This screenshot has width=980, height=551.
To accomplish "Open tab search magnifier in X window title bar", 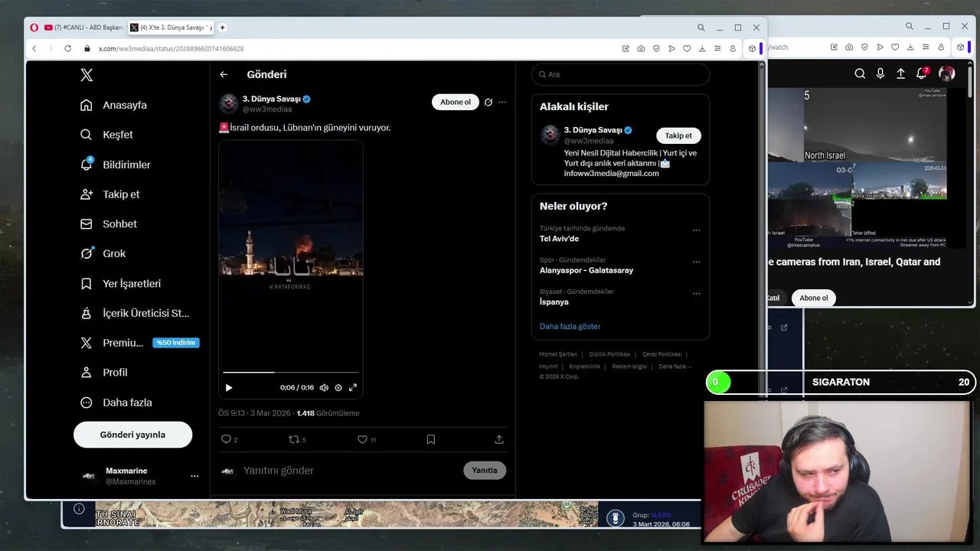I will click(701, 28).
